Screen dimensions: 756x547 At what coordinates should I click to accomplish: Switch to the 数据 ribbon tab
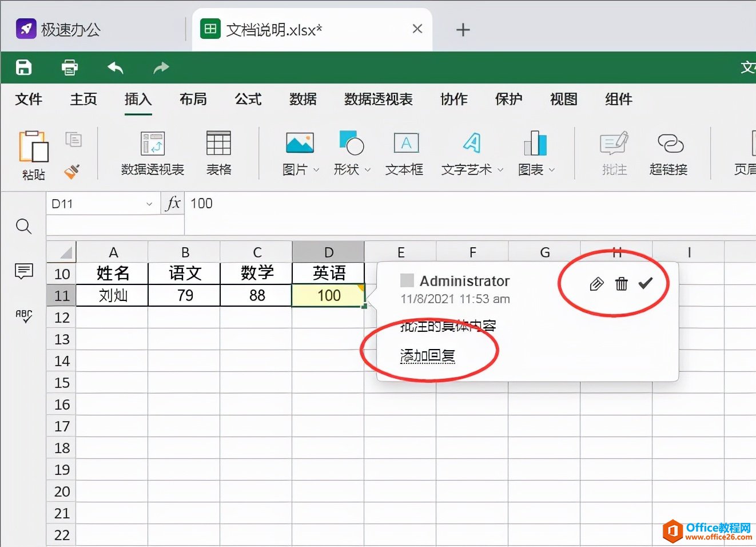point(303,99)
